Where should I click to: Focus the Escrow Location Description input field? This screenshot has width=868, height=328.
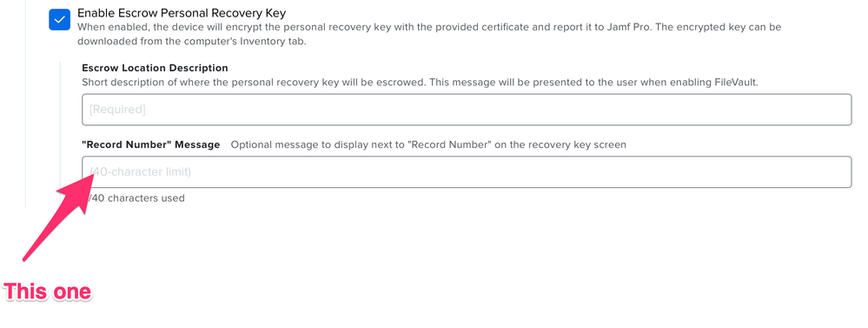coord(467,110)
